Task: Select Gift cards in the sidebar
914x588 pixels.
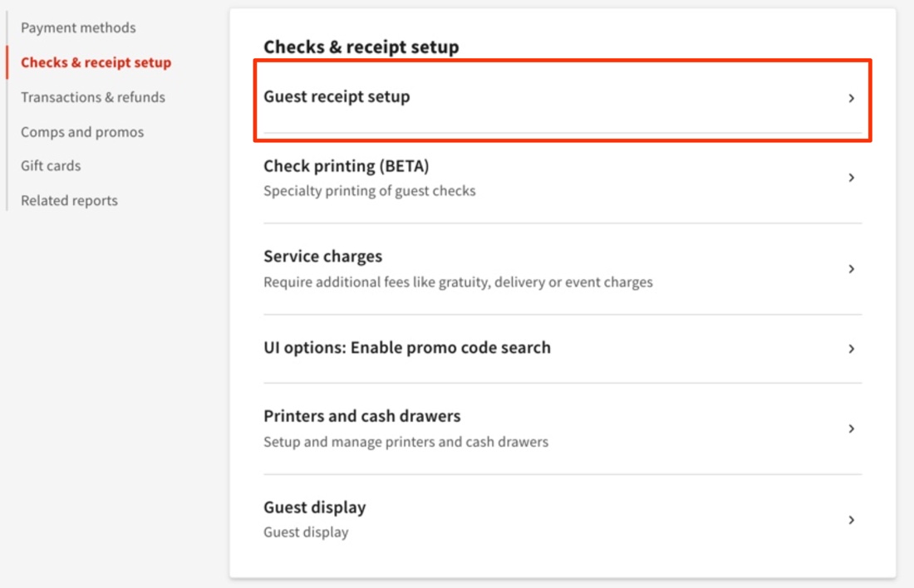Action: point(48,165)
